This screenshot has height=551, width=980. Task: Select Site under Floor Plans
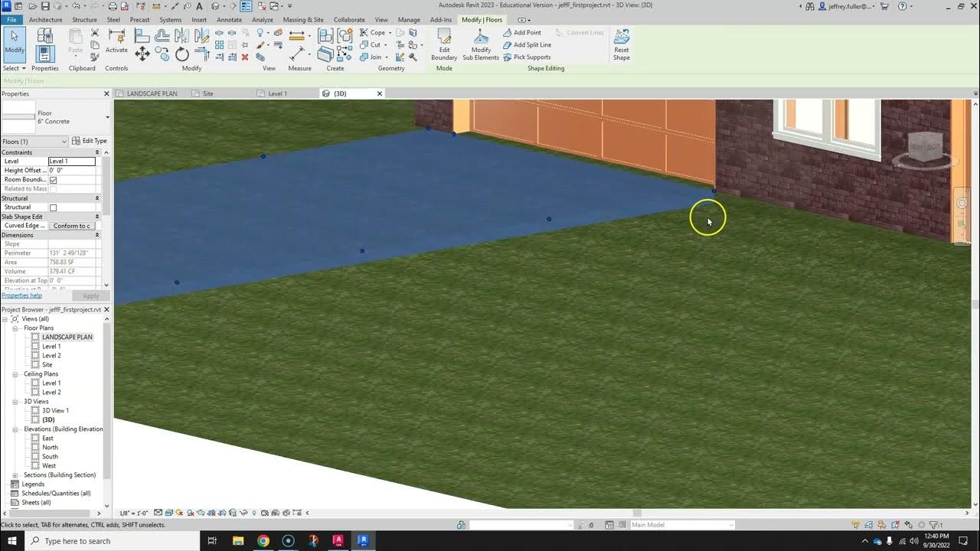click(x=47, y=365)
